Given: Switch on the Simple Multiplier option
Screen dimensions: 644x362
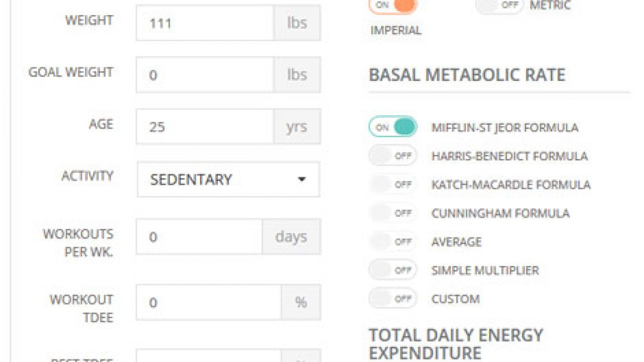Looking at the screenshot, I should click(x=393, y=270).
